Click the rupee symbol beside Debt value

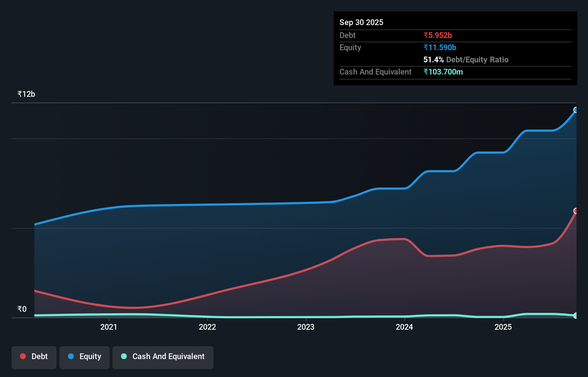tap(426, 35)
